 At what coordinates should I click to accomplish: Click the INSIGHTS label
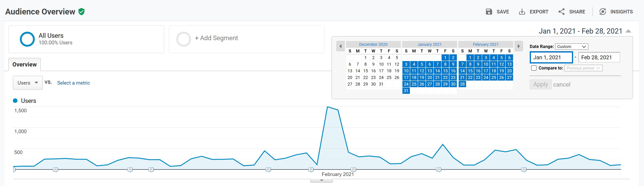(x=622, y=12)
